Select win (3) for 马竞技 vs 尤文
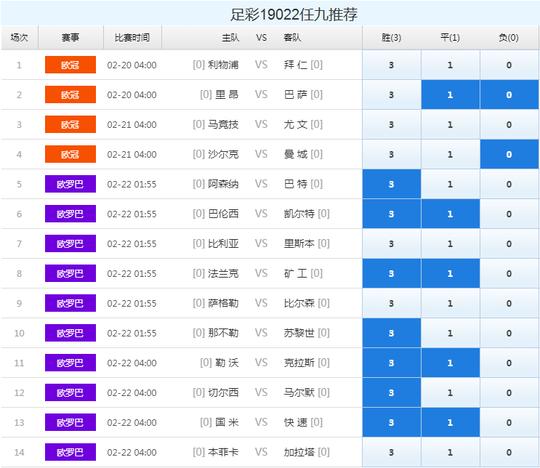 392,124
